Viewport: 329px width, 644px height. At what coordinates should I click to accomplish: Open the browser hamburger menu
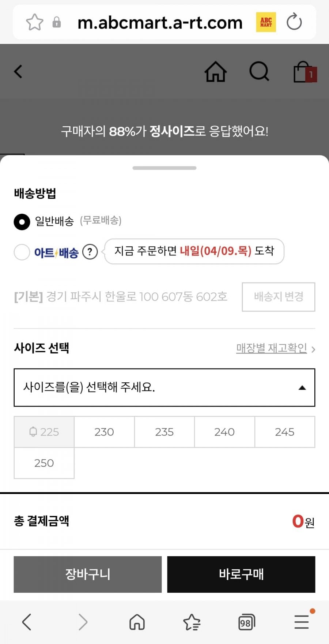302,622
